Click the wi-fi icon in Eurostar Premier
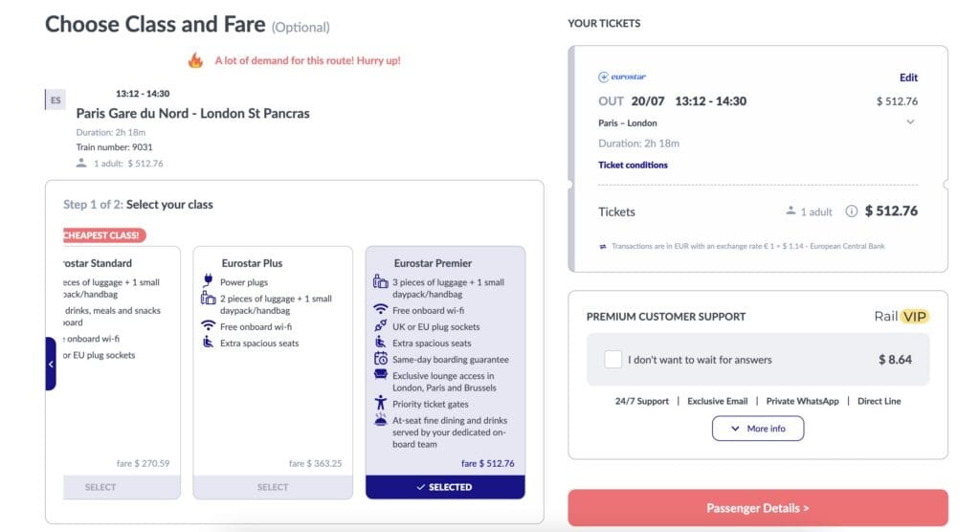This screenshot has height=532, width=980. pyautogui.click(x=380, y=309)
